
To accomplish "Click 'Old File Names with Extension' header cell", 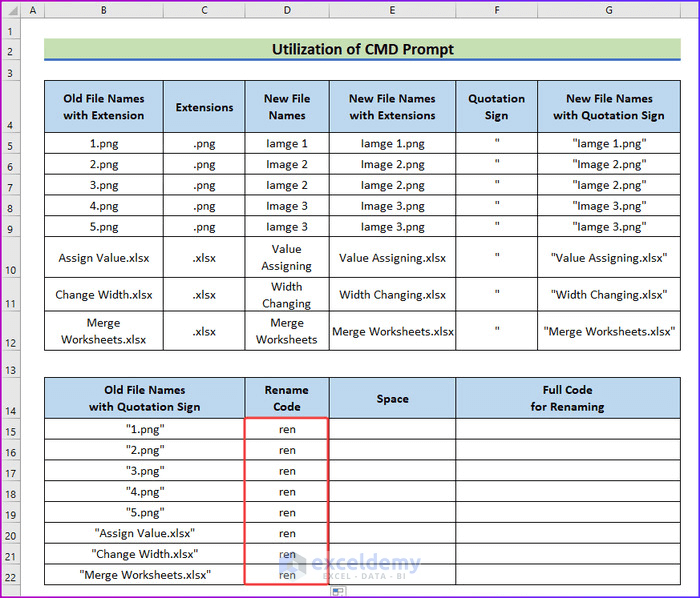I will coord(104,107).
